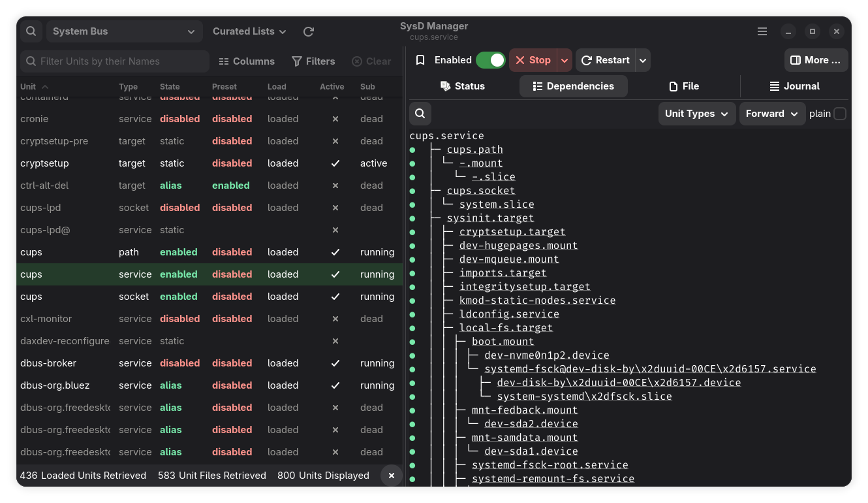Viewport: 868px width, 503px height.
Task: Open ldconfig.service dependency link
Action: pyautogui.click(x=509, y=314)
